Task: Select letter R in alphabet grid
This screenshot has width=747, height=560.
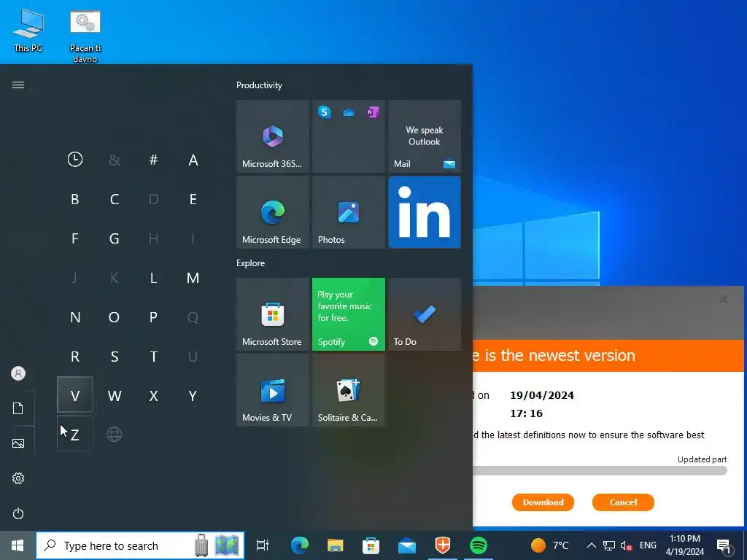Action: [75, 356]
